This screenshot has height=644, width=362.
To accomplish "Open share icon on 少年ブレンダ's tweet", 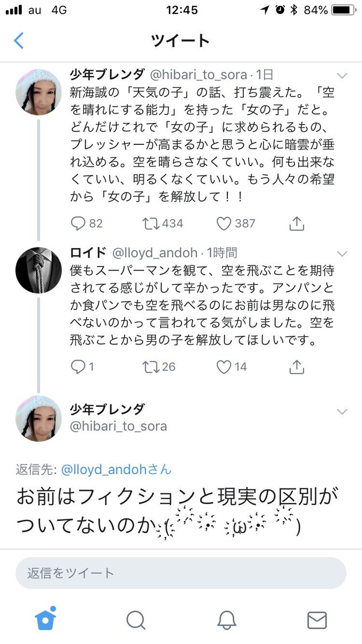I will [x=296, y=223].
